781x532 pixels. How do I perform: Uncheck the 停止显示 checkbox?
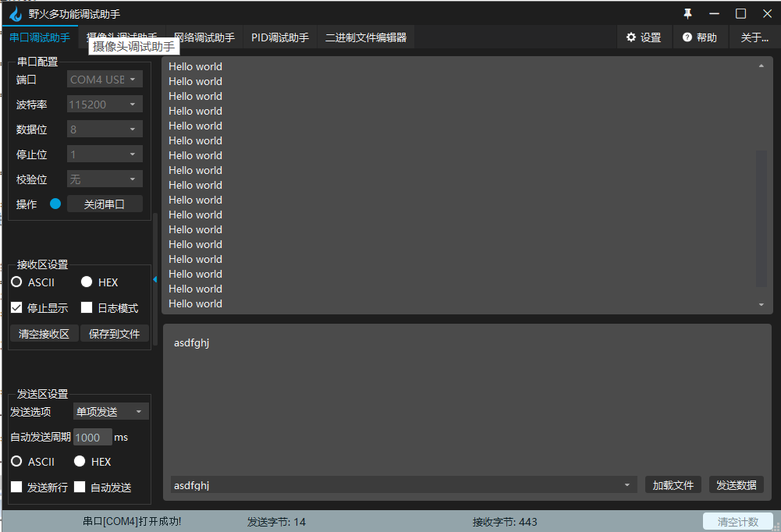pos(16,307)
